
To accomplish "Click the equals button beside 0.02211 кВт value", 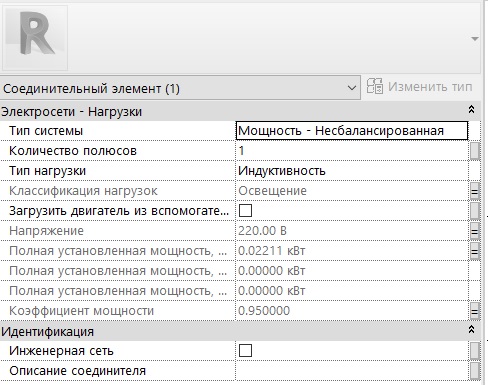I will [x=474, y=251].
